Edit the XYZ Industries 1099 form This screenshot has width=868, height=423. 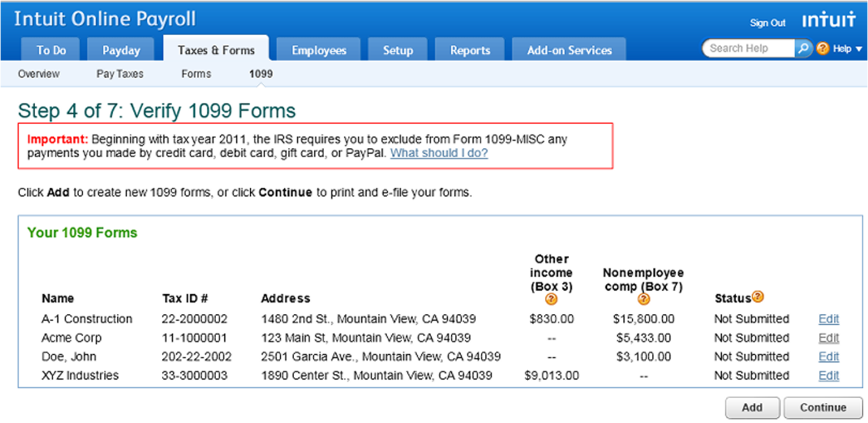[829, 376]
